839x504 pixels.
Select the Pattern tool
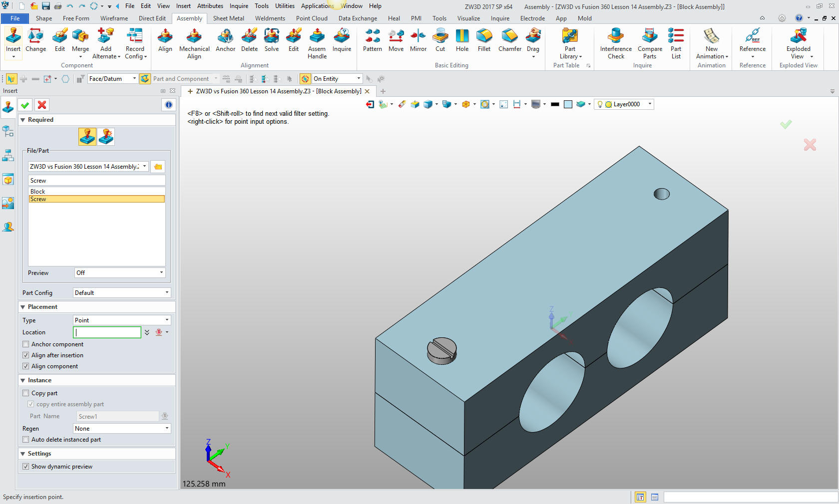coord(372,40)
